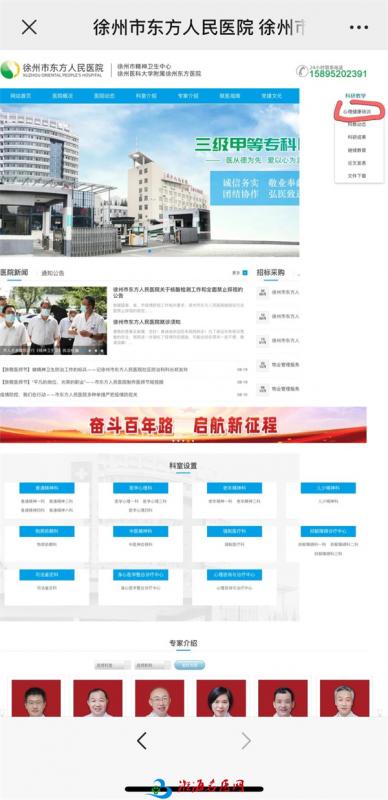The width and height of the screenshot is (388, 800).
Task: Click the news photo of masked officials
Action: pos(54,320)
